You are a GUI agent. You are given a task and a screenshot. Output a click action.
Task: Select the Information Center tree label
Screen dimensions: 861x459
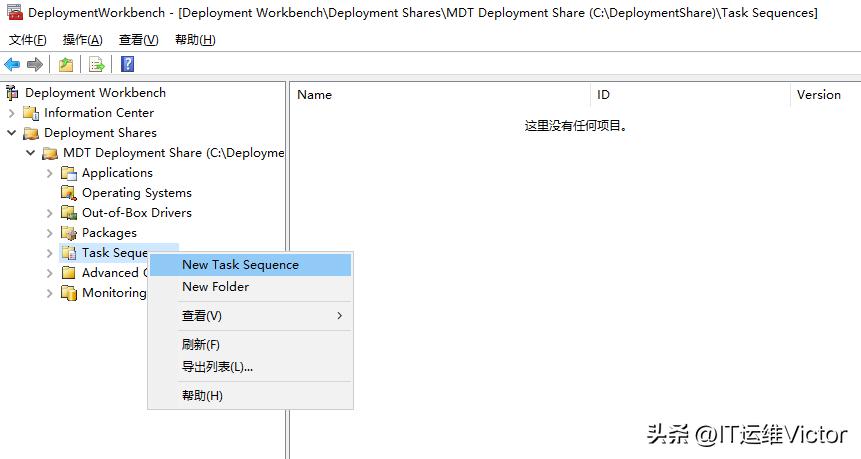99,113
